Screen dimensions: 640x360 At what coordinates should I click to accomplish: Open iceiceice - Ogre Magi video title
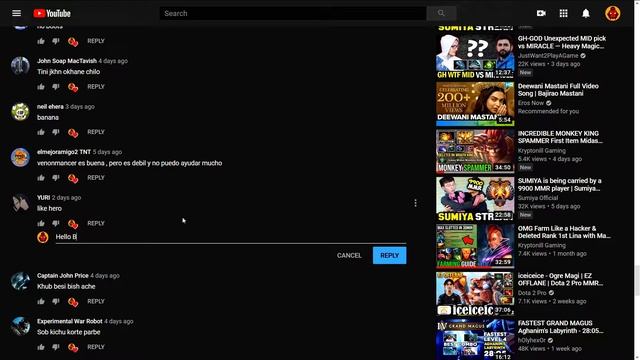pyautogui.click(x=560, y=279)
